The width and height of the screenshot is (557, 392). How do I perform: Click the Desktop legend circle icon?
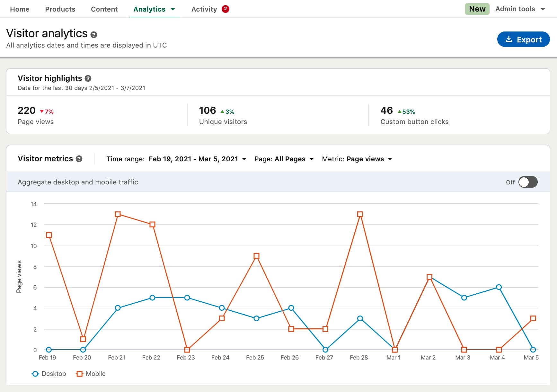[35, 374]
